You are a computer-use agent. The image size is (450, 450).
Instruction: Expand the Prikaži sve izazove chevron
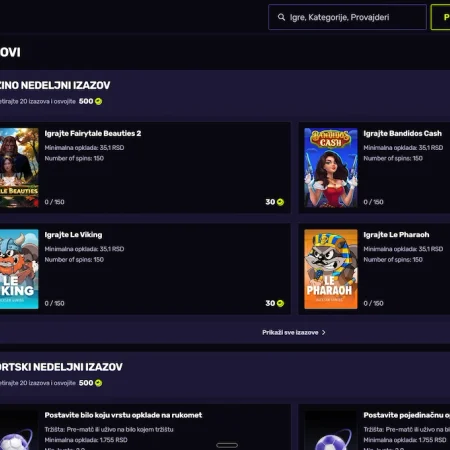pyautogui.click(x=323, y=332)
